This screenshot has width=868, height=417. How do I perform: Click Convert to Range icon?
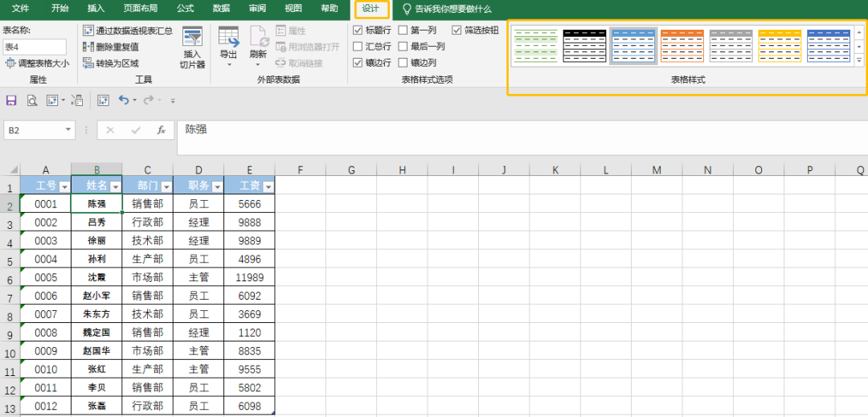[88, 63]
